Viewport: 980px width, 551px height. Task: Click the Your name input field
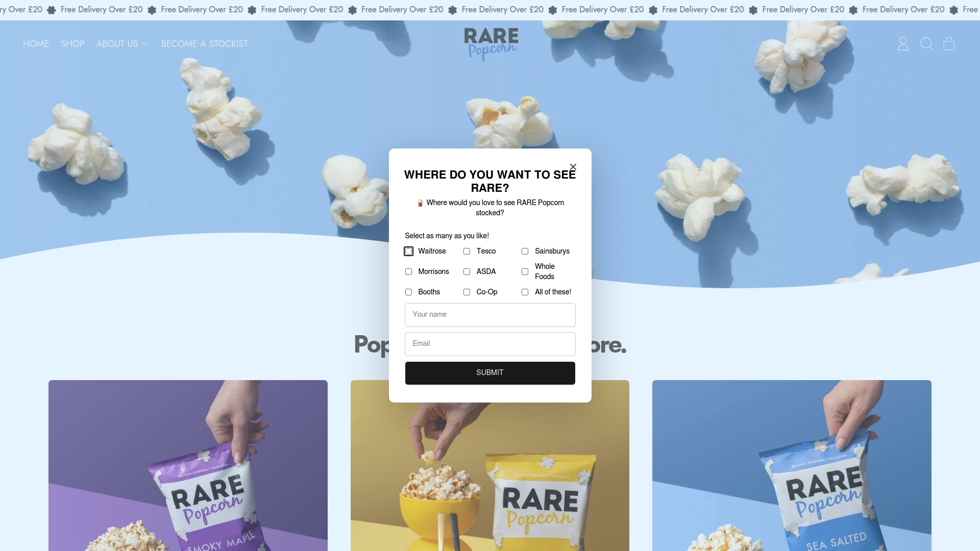pyautogui.click(x=490, y=315)
